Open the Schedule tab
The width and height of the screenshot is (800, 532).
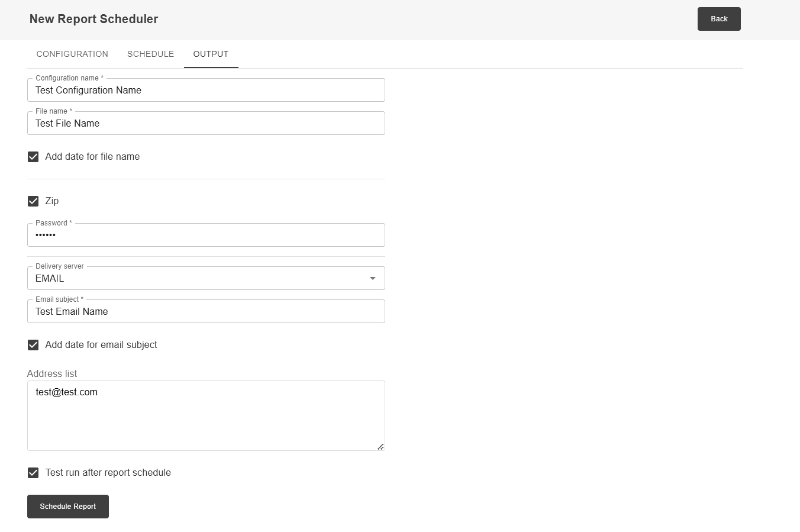pyautogui.click(x=150, y=54)
